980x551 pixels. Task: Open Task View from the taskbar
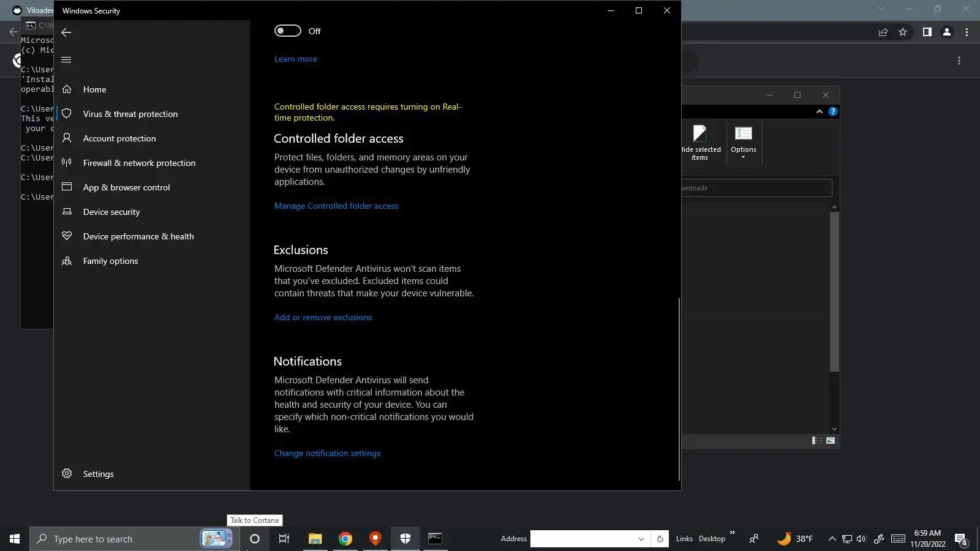click(x=284, y=539)
